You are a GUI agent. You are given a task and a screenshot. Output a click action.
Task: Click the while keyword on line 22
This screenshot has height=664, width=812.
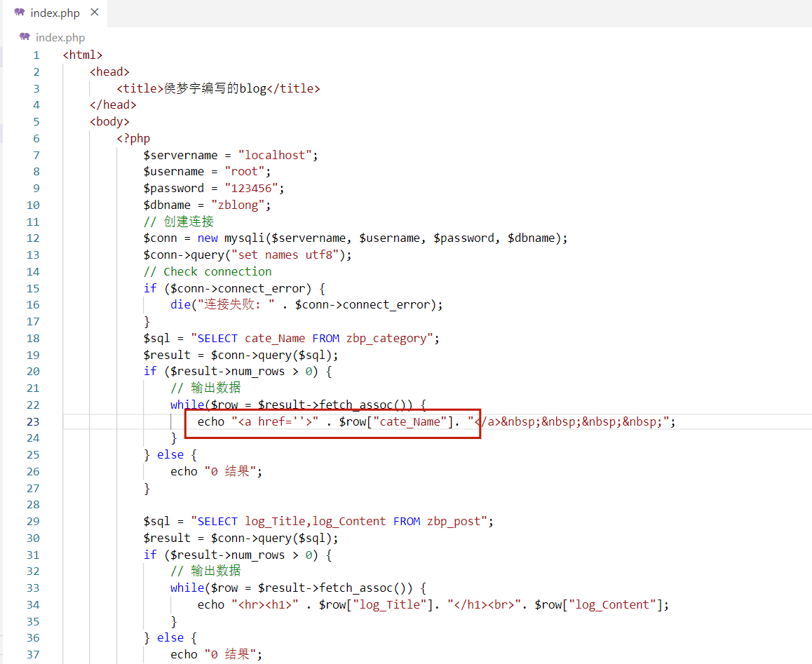pyautogui.click(x=187, y=405)
